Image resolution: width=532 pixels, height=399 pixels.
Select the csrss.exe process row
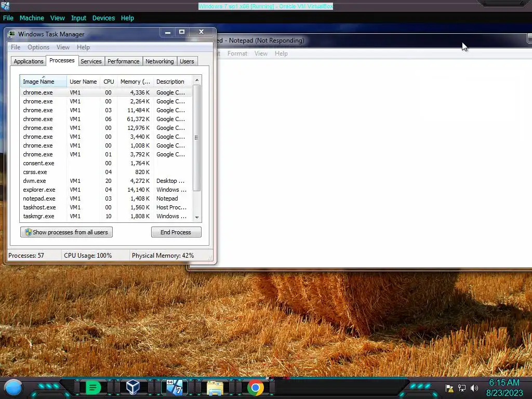pos(106,172)
